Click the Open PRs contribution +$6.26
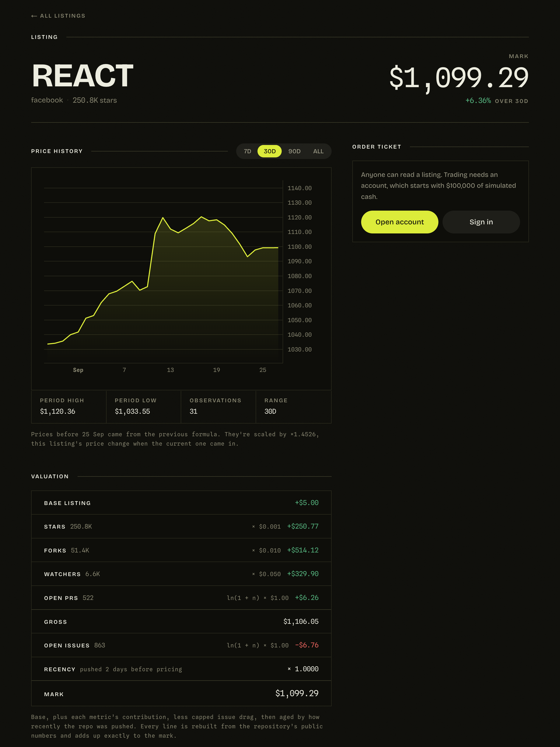The height and width of the screenshot is (747, 560). pos(306,598)
